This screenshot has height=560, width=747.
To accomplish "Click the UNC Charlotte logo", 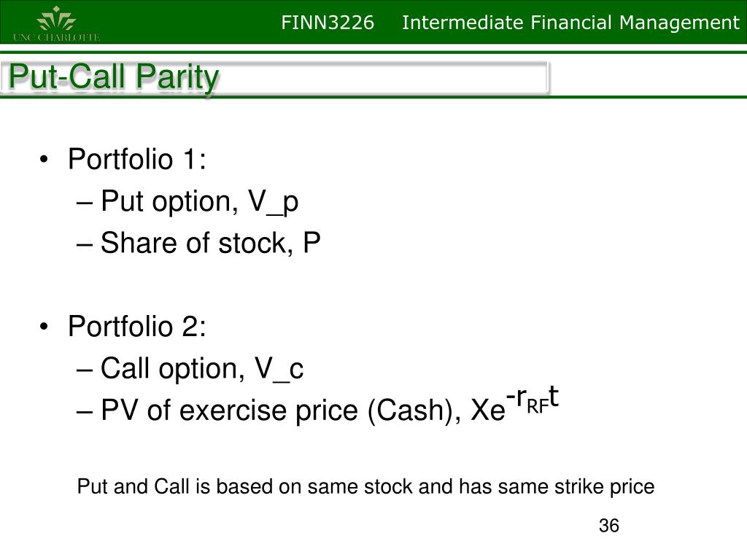I will tap(56, 23).
